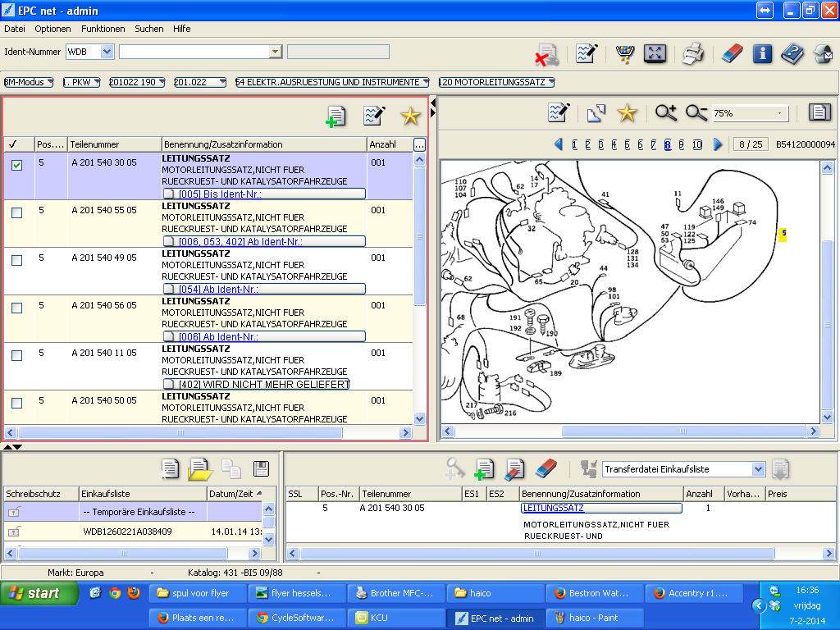Click the globe mail icon in top toolbar
Viewport: 840px width, 630px height.
pyautogui.click(x=824, y=53)
